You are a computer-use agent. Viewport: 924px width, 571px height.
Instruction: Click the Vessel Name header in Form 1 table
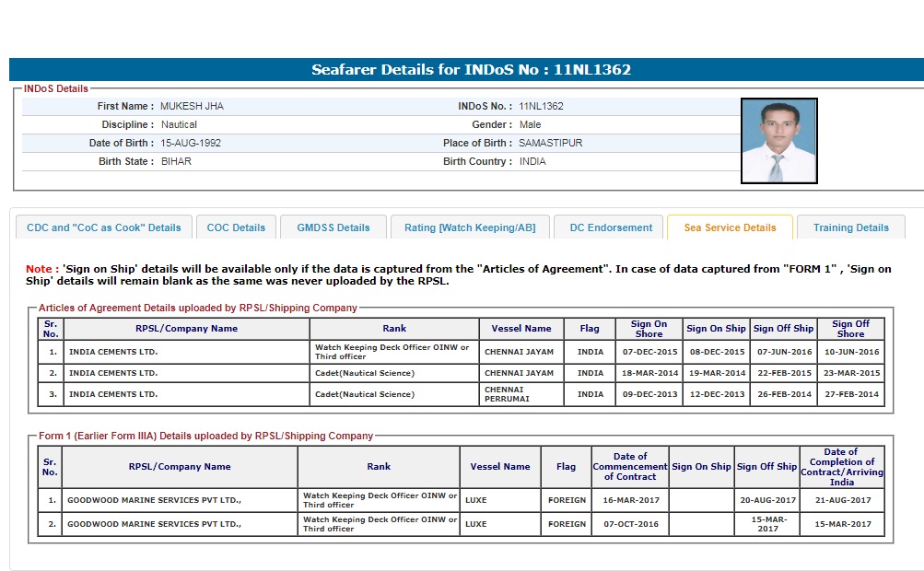tap(500, 467)
